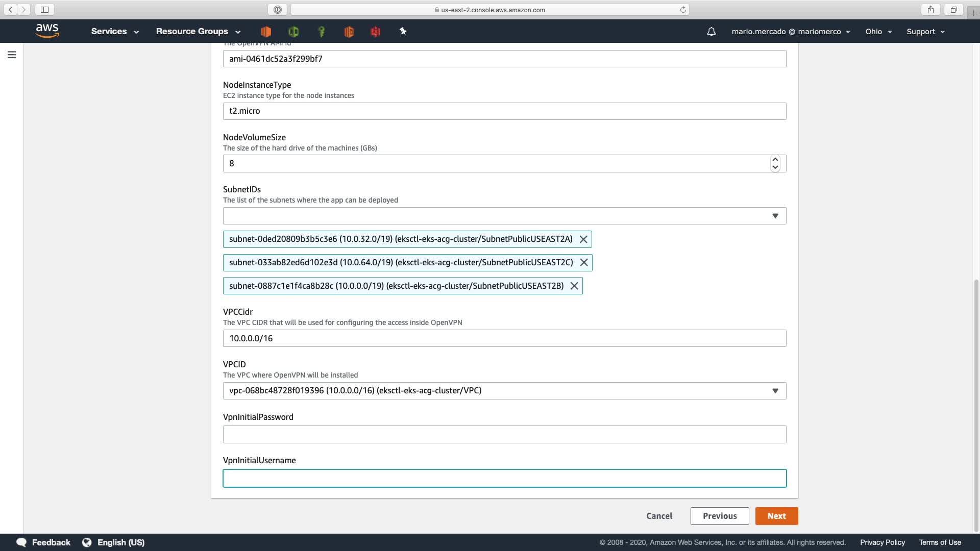Expand the SubnetIDs dropdown list
The image size is (980, 551).
[775, 216]
